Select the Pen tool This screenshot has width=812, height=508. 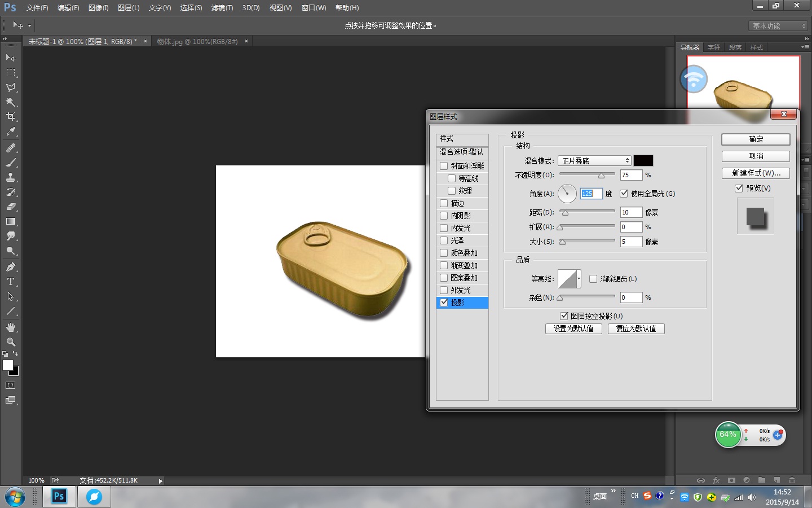(x=11, y=267)
